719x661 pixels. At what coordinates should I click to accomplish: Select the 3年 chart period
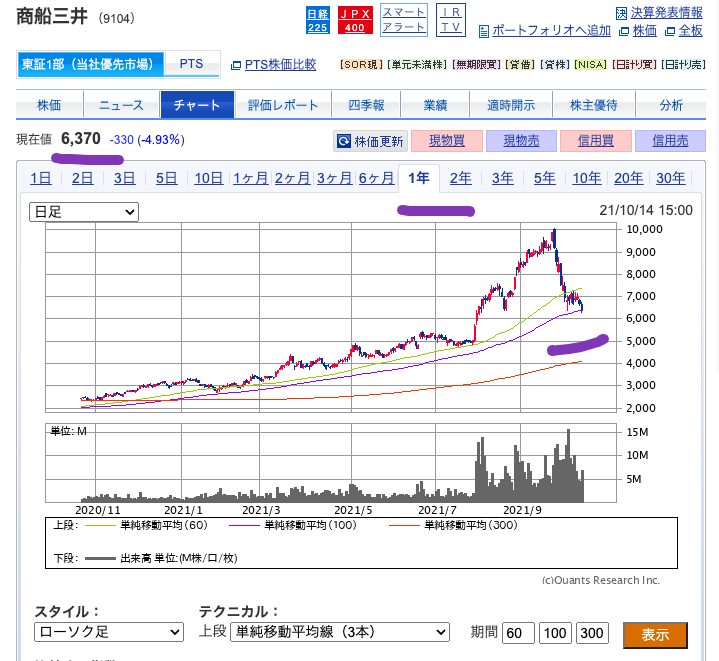click(x=503, y=178)
